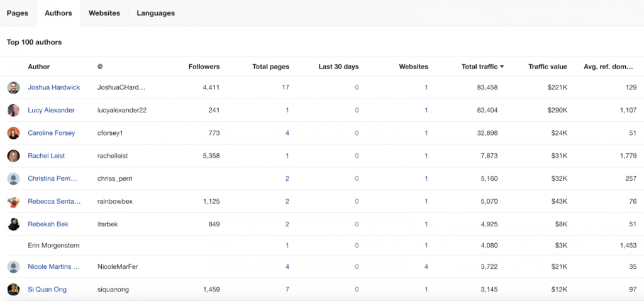This screenshot has height=301, width=644.
Task: Open the Websites tab
Action: [x=104, y=13]
